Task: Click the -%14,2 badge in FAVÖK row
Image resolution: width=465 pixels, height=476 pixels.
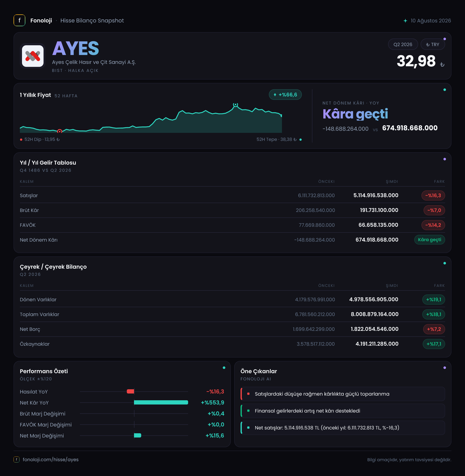Action: point(433,225)
